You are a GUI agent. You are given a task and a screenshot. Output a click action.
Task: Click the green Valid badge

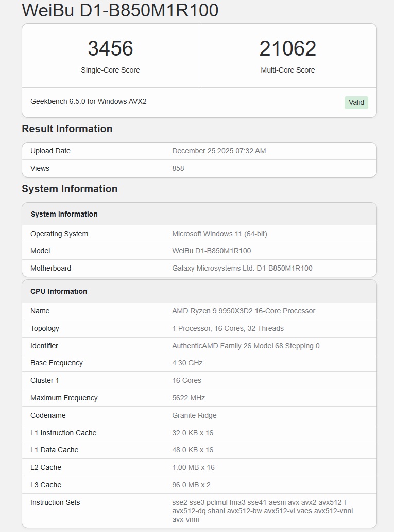356,102
